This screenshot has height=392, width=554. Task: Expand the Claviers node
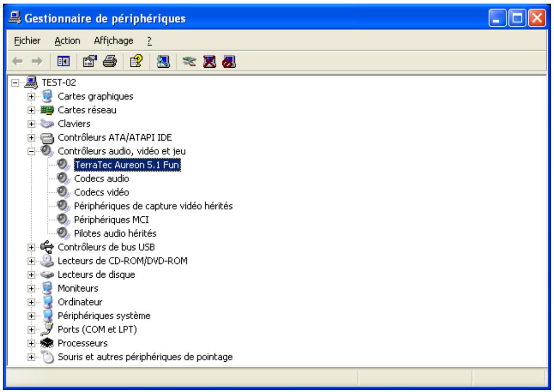(31, 124)
